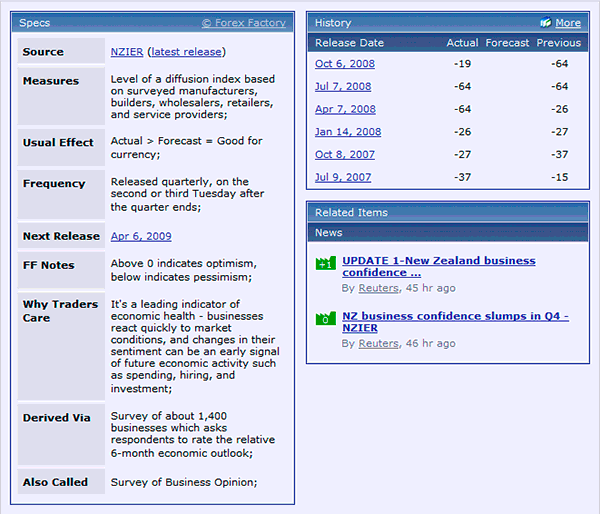The image size is (600, 514).
Task: Click the Source row label
Action: [43, 52]
